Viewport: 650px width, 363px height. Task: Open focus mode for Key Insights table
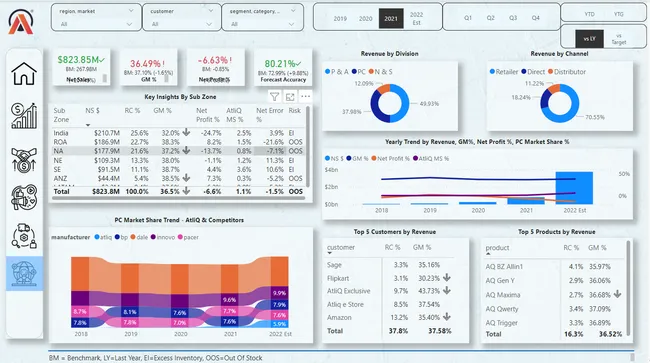coord(290,97)
